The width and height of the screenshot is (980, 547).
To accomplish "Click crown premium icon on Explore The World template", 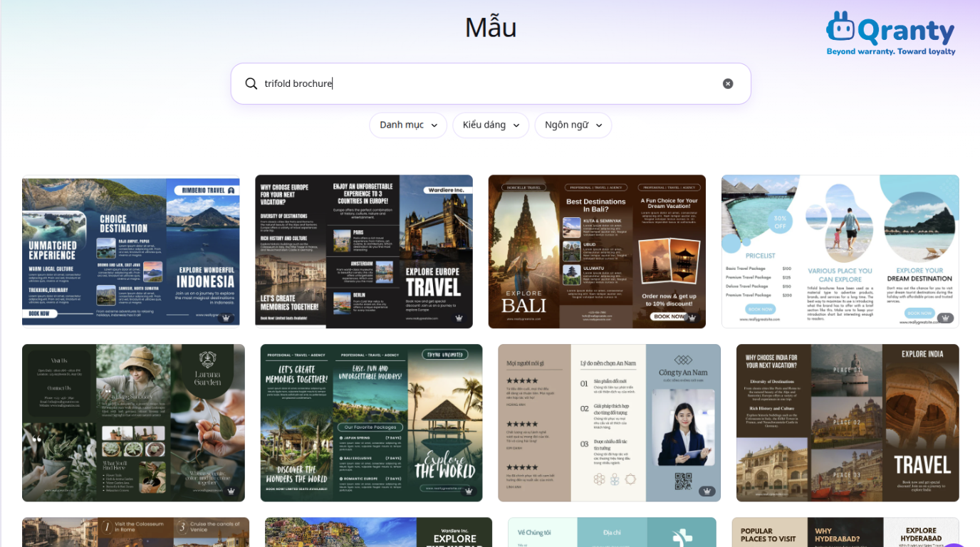I will 469,491.
